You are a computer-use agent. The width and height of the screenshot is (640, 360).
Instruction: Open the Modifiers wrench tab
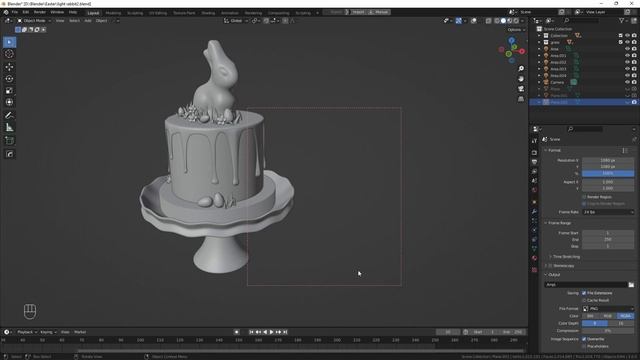tap(534, 211)
